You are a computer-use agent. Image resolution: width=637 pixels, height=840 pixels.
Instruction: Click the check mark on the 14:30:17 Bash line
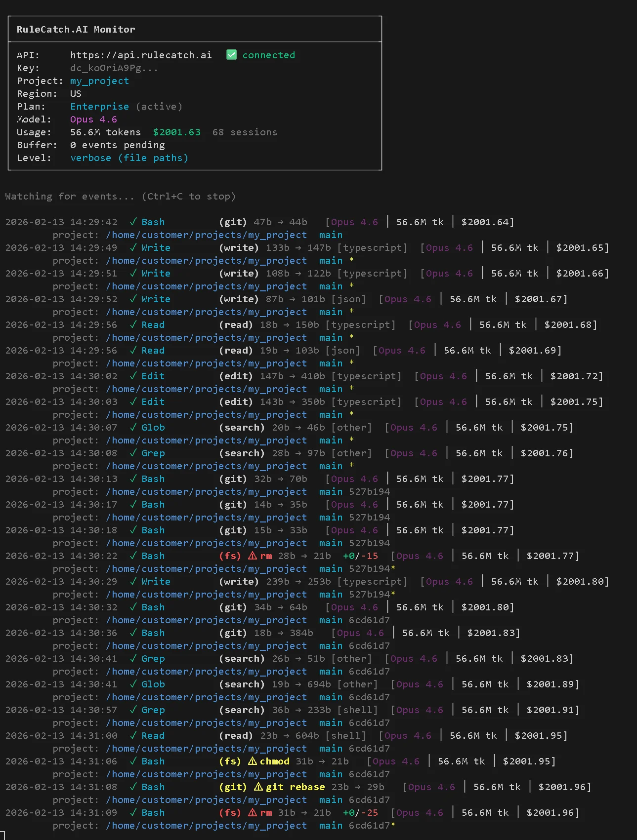133,504
